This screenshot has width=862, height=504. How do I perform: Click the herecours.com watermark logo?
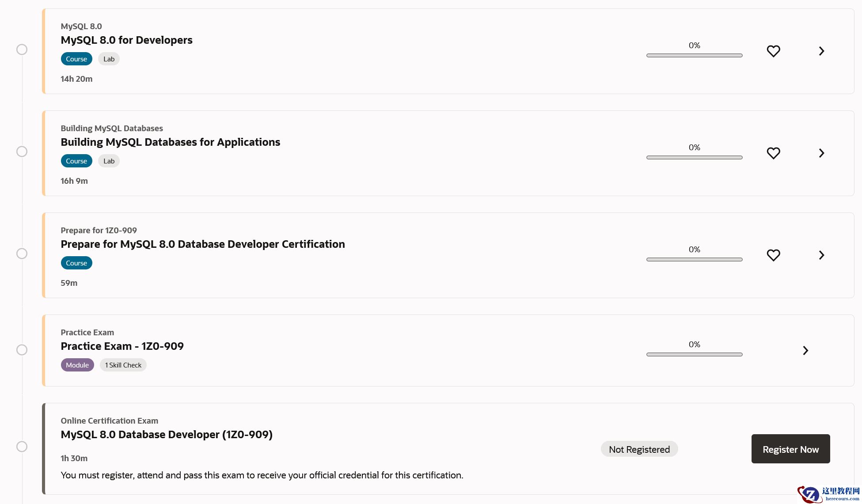pos(828,494)
